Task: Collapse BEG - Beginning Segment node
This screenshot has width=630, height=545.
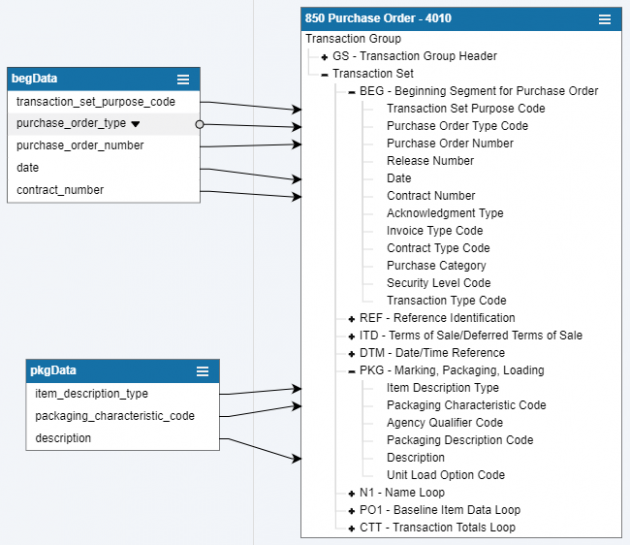Action: pyautogui.click(x=352, y=92)
